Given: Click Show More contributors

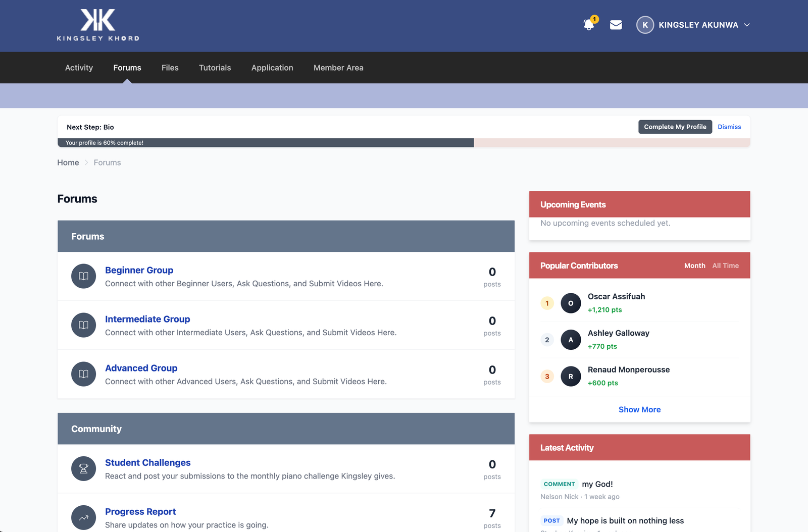Looking at the screenshot, I should pos(639,409).
